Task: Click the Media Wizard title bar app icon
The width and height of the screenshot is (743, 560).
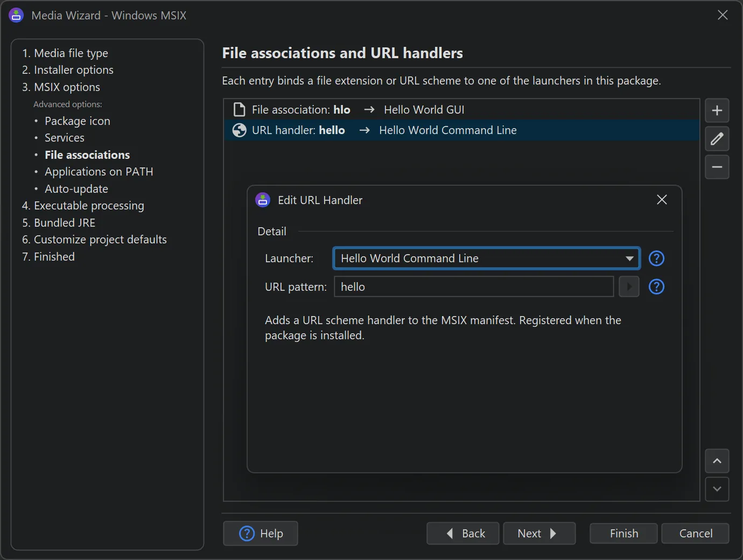Action: (x=16, y=15)
